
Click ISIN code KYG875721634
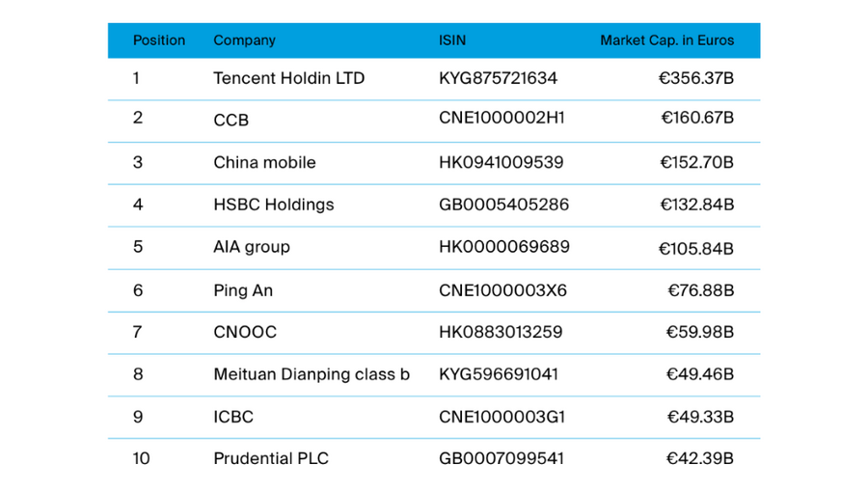tap(498, 78)
